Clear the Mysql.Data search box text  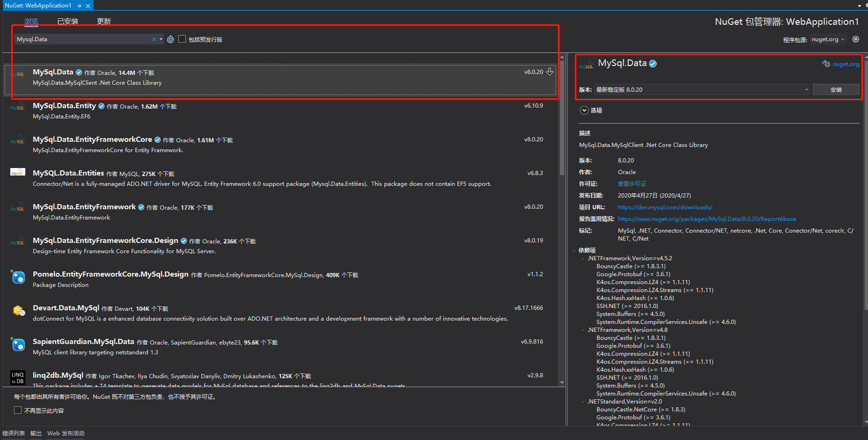154,39
